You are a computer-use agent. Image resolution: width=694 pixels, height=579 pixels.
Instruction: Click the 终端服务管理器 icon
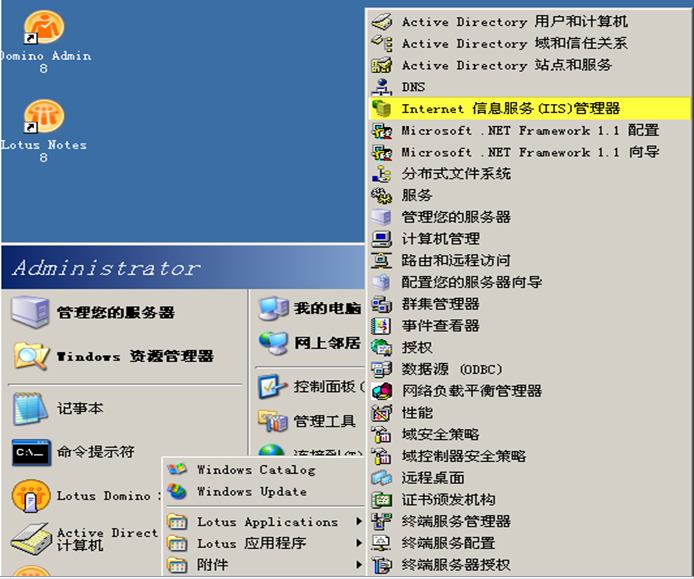click(x=382, y=521)
